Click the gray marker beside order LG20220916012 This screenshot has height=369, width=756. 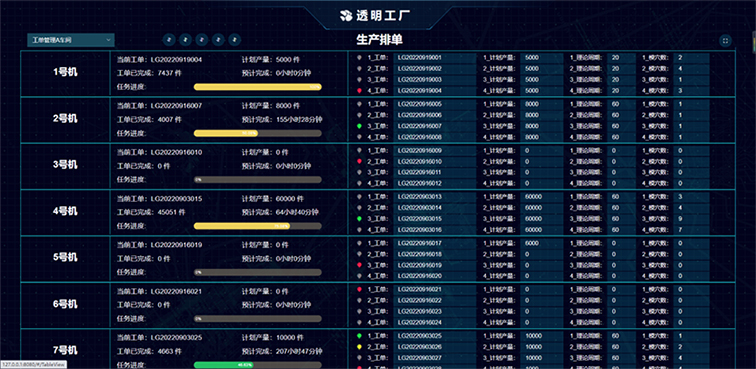coord(359,183)
